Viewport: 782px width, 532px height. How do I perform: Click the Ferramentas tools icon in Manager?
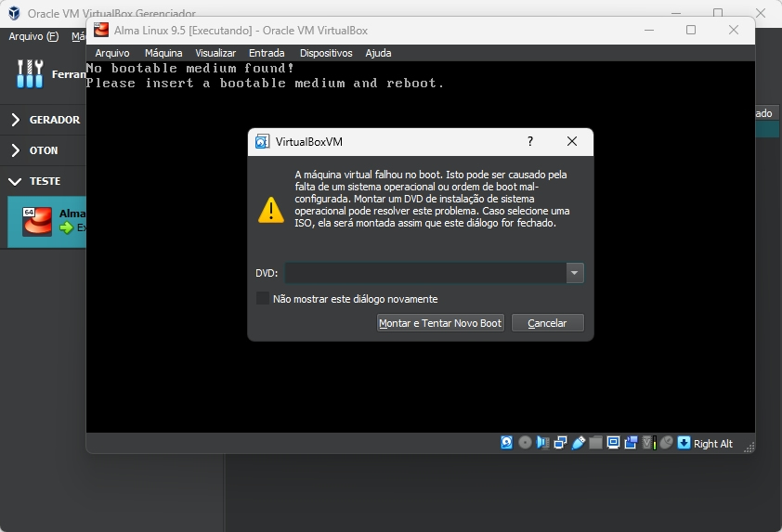tap(30, 73)
